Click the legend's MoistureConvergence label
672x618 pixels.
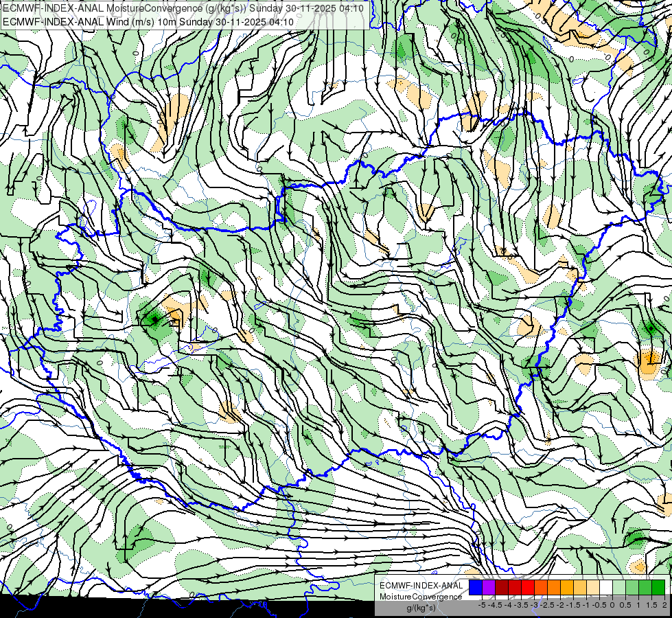click(x=421, y=597)
